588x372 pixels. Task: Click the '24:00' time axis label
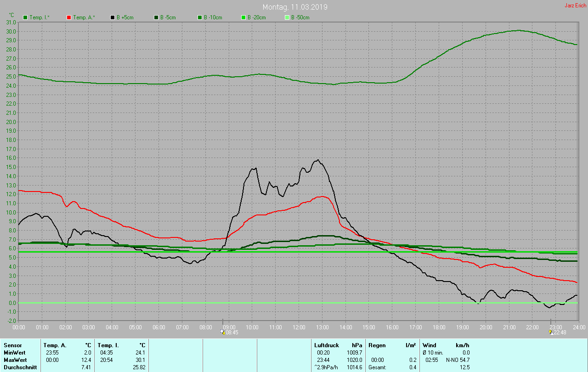(x=579, y=327)
